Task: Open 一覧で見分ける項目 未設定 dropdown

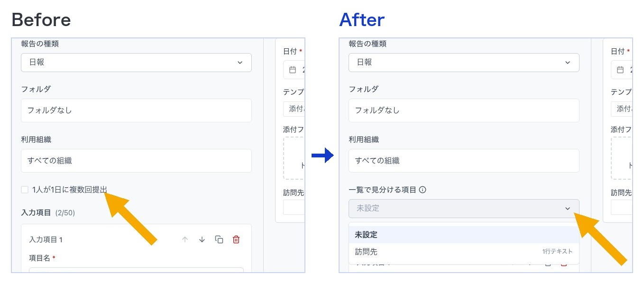Action: point(464,209)
